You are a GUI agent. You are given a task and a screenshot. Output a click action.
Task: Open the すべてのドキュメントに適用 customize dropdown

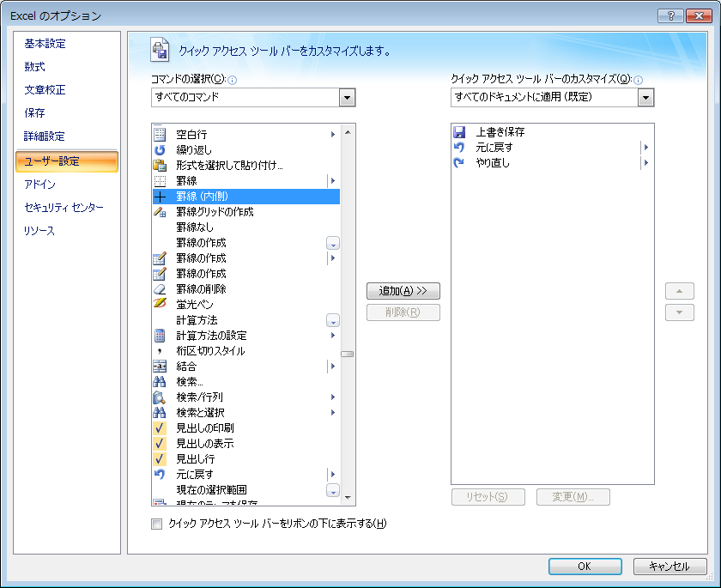[x=645, y=97]
